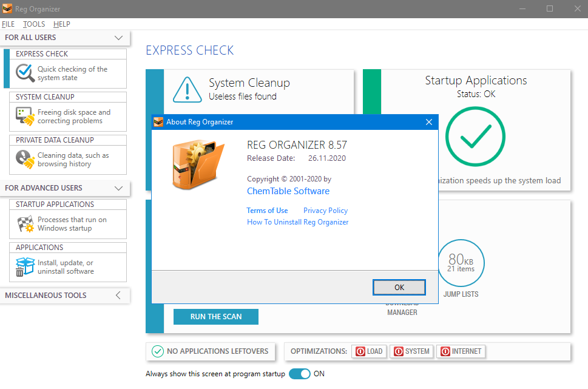Close the About Reg Organizer dialog
The image size is (588, 389).
click(429, 122)
